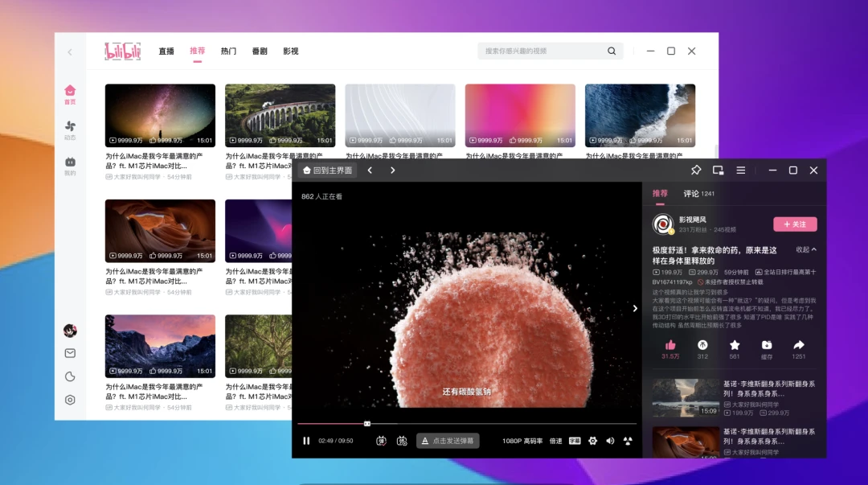Click the back arrow in main window sidebar
The image size is (868, 485).
pyautogui.click(x=70, y=52)
